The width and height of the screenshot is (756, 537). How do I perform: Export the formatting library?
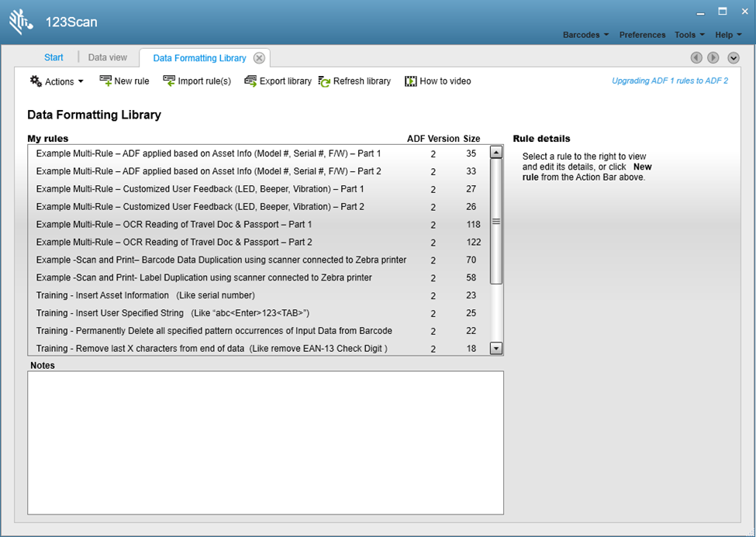[x=277, y=81]
